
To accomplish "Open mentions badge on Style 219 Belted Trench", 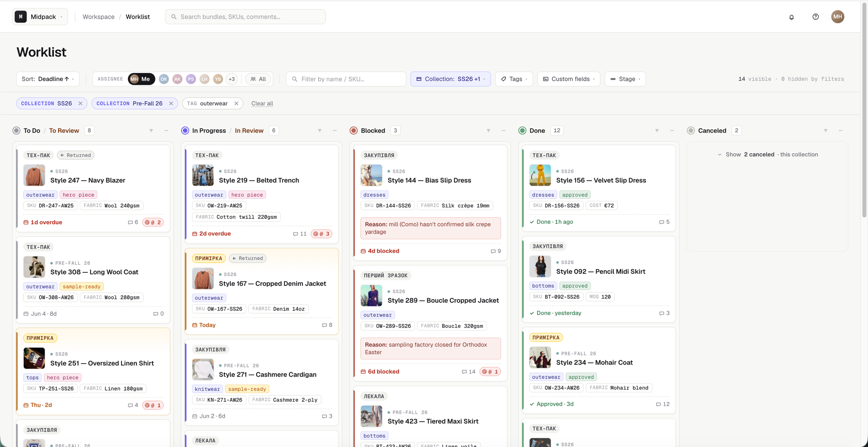I will coord(322,234).
